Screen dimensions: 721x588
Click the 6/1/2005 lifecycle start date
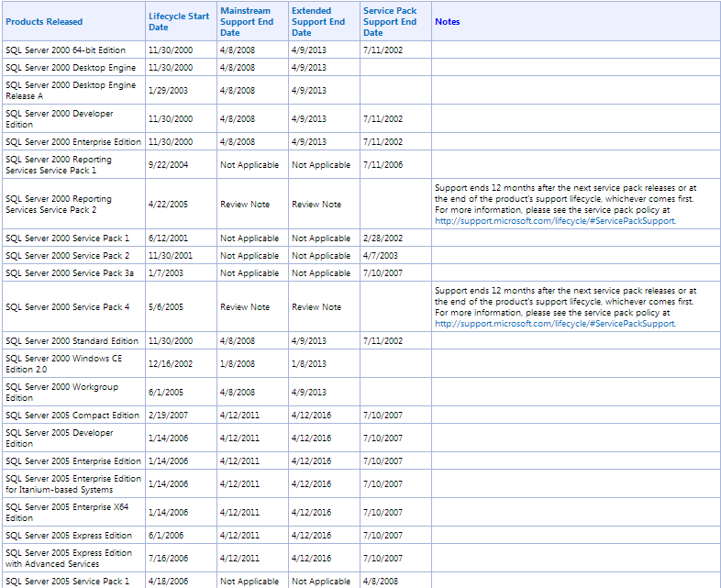(166, 393)
